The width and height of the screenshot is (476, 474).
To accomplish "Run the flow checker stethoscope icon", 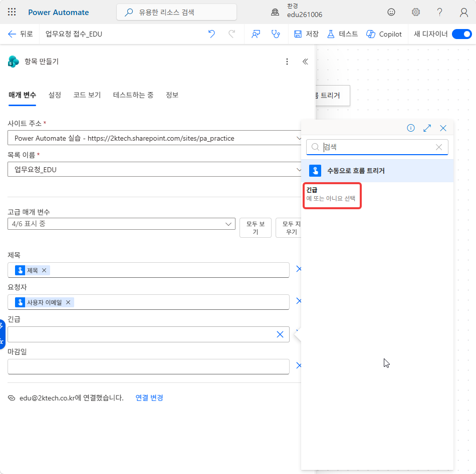I will point(276,34).
